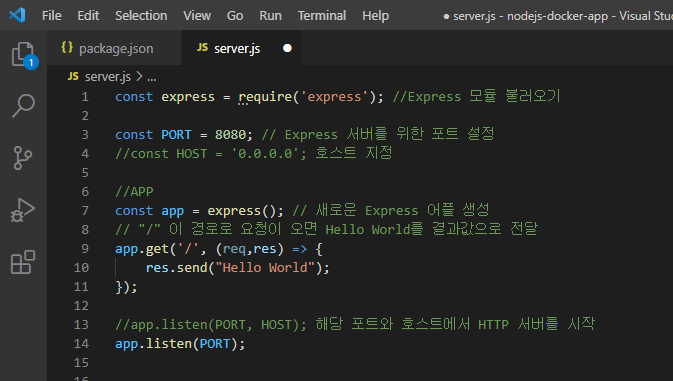Click the braces icon on package.json tab
Image resolution: width=673 pixels, height=381 pixels.
[x=67, y=47]
